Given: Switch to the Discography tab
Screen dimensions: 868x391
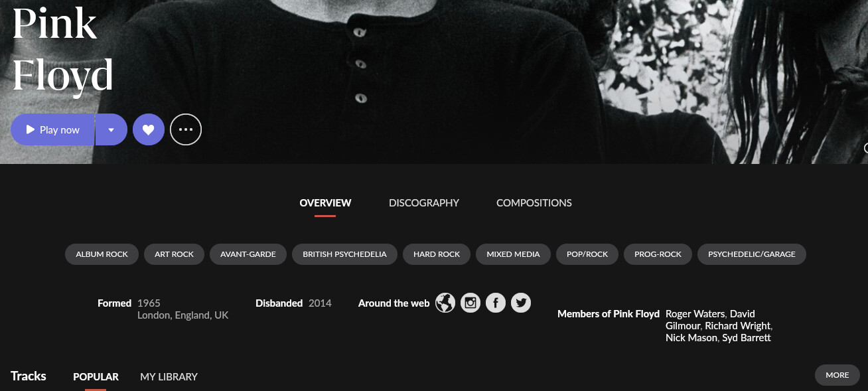Looking at the screenshot, I should (424, 203).
